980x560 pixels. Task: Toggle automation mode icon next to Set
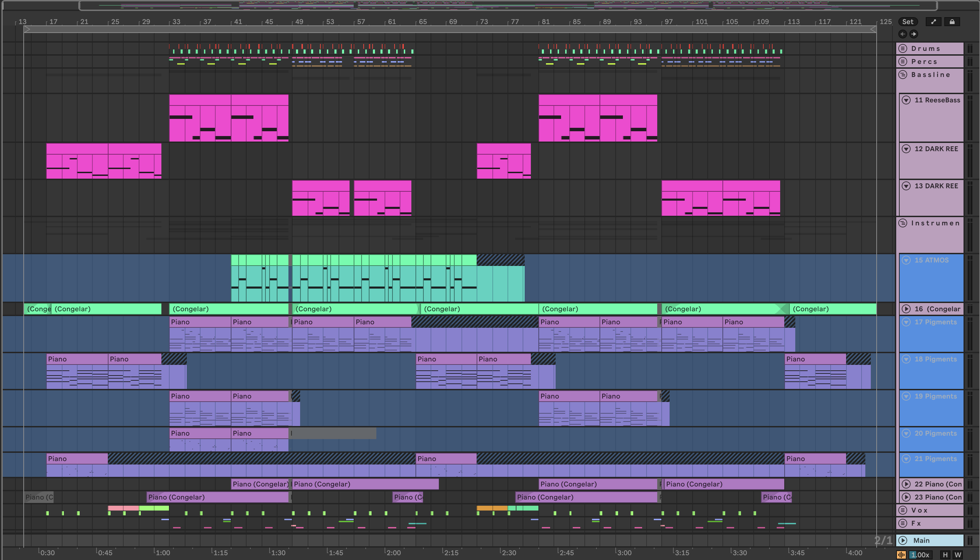(934, 22)
